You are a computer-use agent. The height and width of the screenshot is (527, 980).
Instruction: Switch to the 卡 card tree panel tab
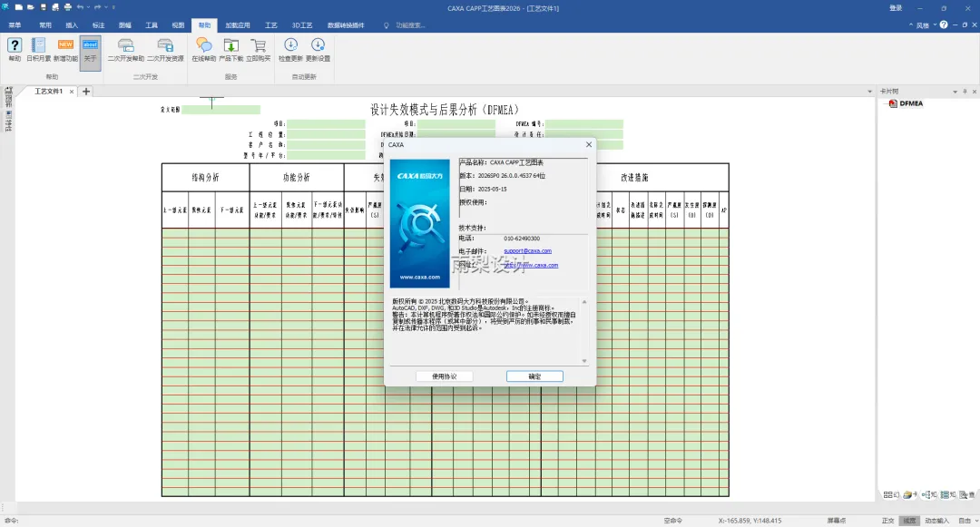[910, 495]
